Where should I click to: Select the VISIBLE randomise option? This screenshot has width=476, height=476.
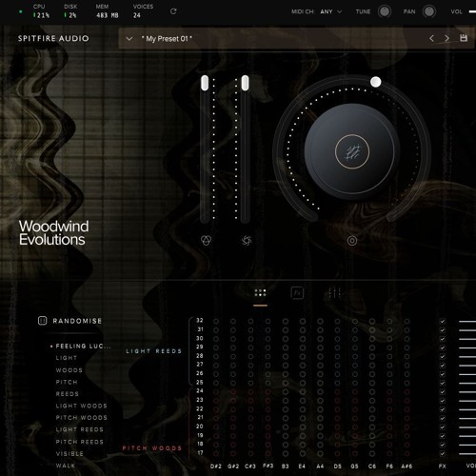(x=69, y=454)
